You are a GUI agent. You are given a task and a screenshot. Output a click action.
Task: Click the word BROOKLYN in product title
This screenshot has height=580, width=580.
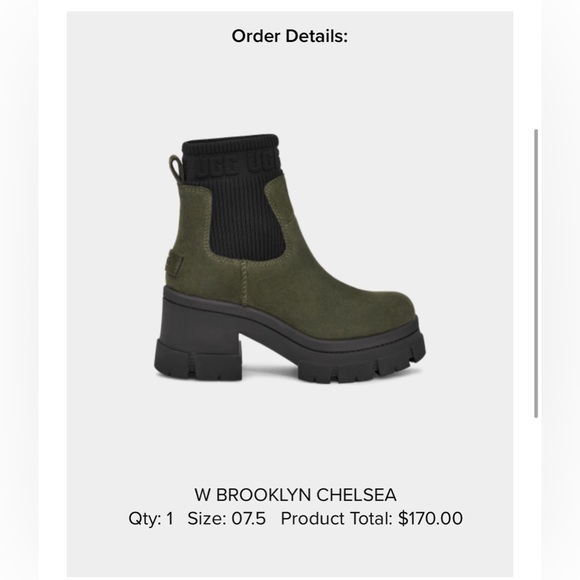(263, 495)
